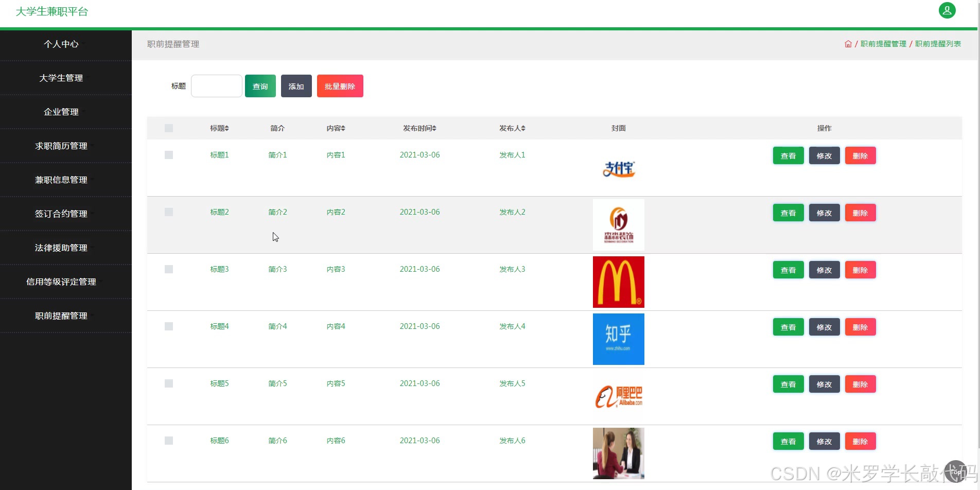
Task: Open the user avatar icon in header
Action: 947,10
